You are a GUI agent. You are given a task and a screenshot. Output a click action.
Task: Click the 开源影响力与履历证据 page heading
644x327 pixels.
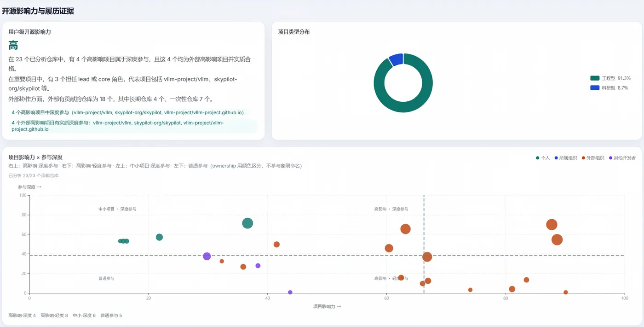[x=38, y=11]
